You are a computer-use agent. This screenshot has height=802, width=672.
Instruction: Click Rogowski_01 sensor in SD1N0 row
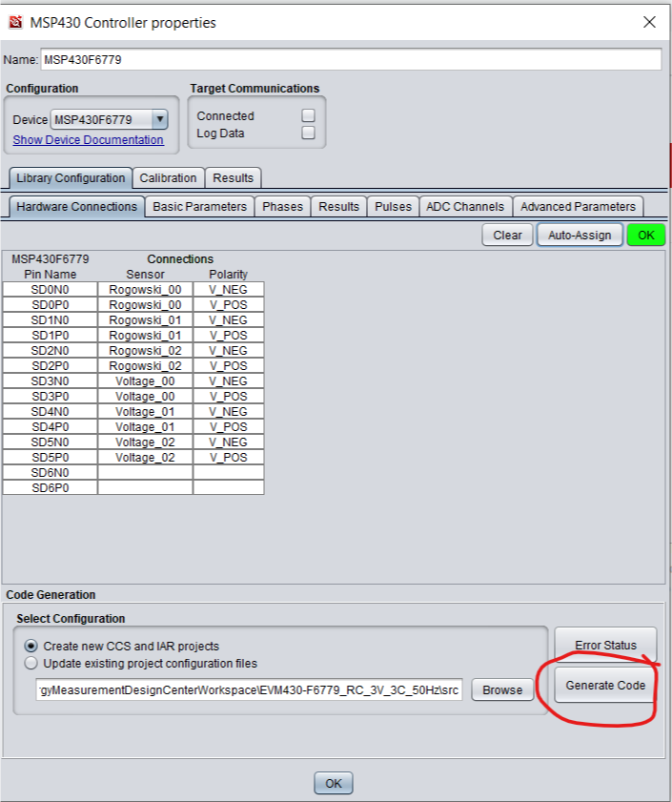click(145, 320)
